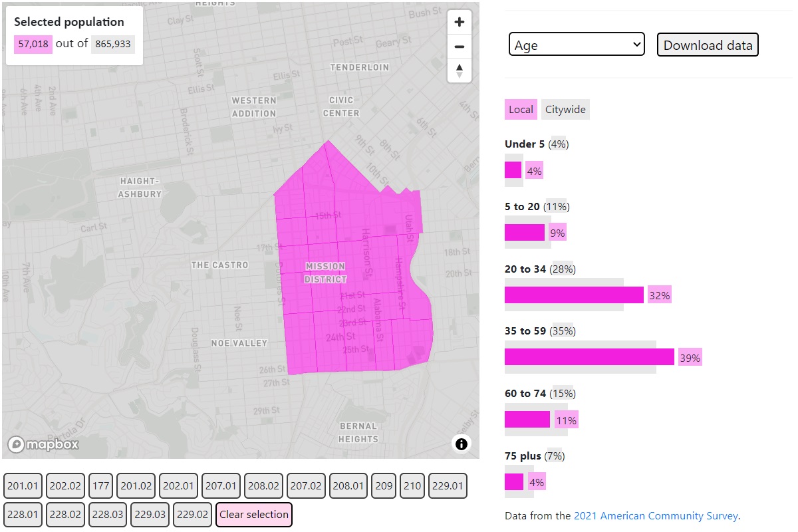Click the Mission District label on map

click(x=325, y=273)
